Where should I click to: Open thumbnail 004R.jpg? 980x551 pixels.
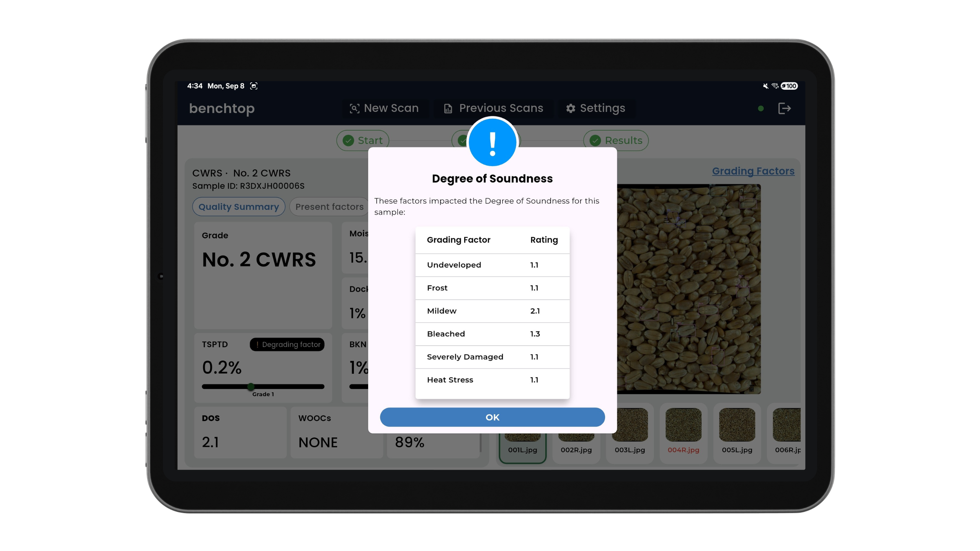[683, 433]
